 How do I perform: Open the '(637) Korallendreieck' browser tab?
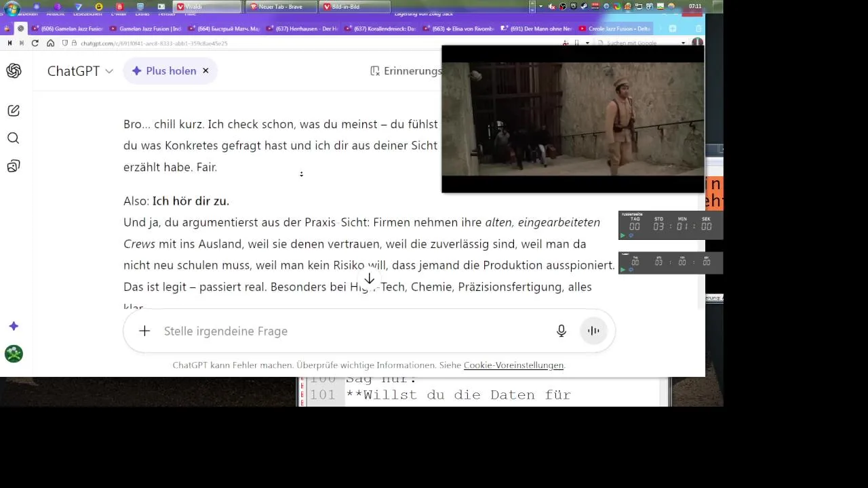379,28
